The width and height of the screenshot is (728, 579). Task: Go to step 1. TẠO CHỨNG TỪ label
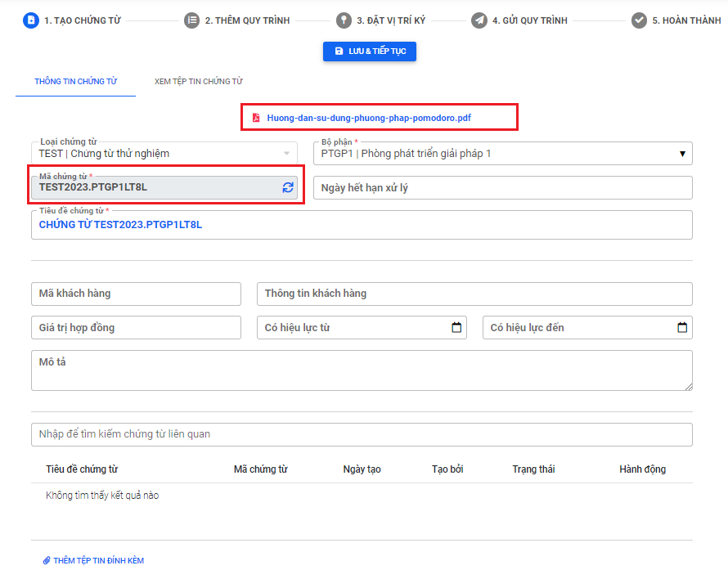click(82, 20)
